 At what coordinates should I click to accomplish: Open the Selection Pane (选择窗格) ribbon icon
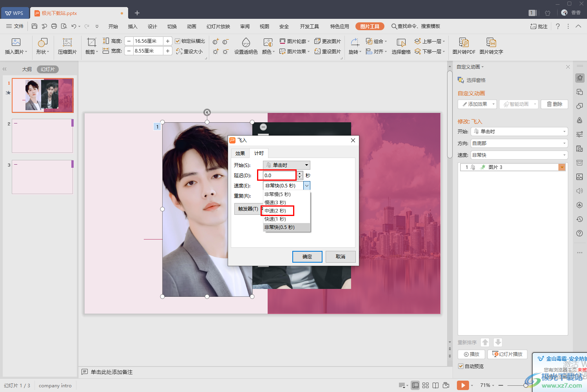coord(401,42)
